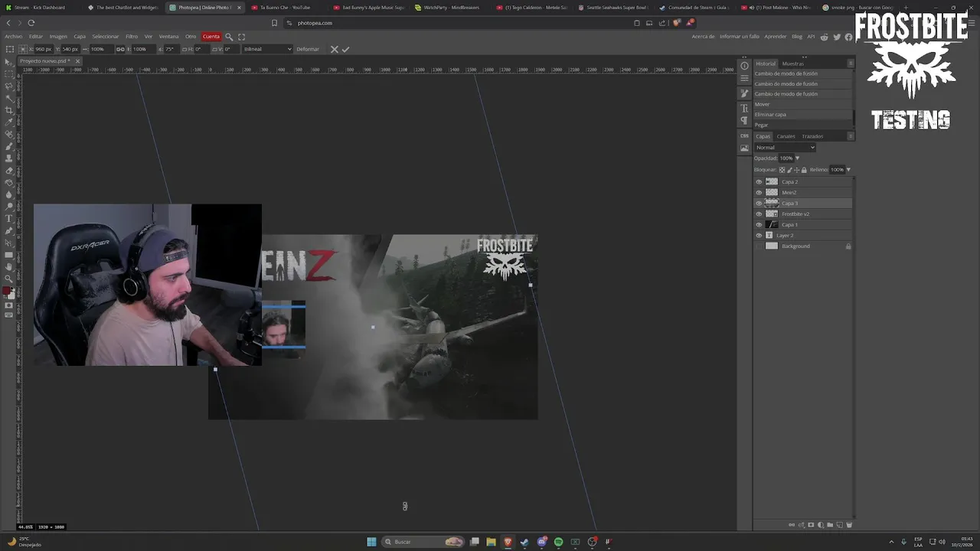Select the Move tool in Photopea toolbar
Screen dimensions: 980x551
tap(9, 62)
